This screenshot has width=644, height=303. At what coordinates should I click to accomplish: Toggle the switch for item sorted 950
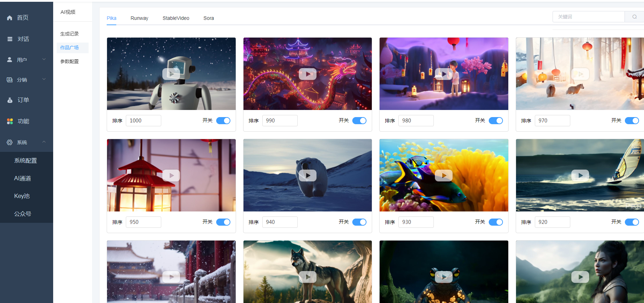pyautogui.click(x=223, y=222)
